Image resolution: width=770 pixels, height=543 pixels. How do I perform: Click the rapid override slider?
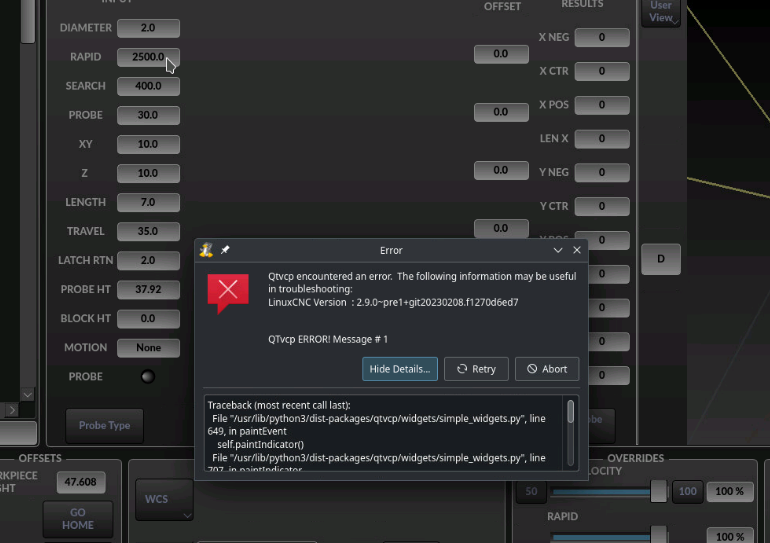(608, 537)
